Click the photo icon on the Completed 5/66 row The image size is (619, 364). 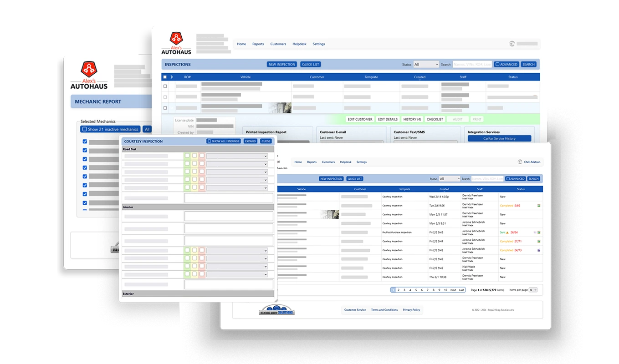539,205
